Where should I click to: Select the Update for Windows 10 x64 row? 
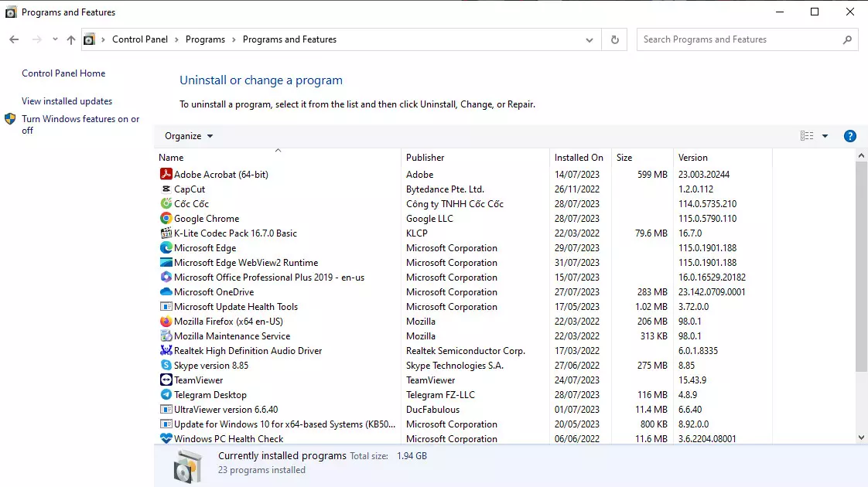tap(465, 424)
